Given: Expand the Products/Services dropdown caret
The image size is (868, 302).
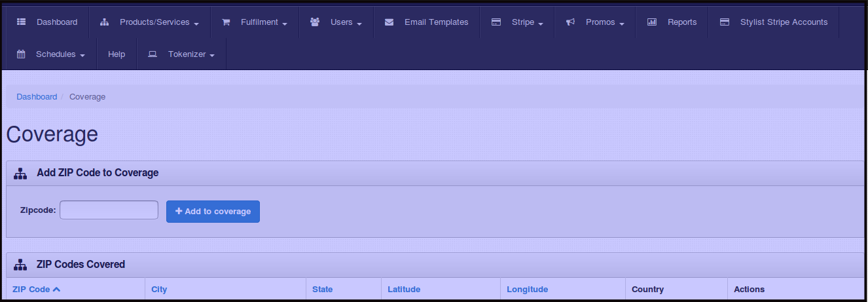Looking at the screenshot, I should click(x=196, y=24).
